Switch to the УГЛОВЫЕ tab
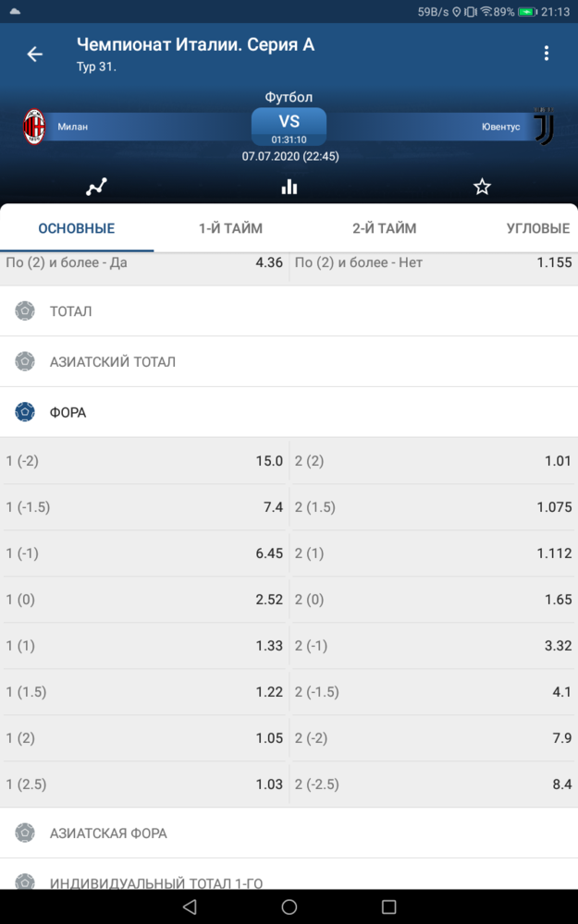The width and height of the screenshot is (578, 924). click(538, 228)
